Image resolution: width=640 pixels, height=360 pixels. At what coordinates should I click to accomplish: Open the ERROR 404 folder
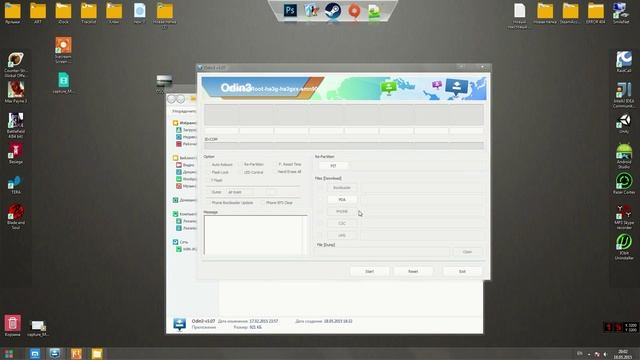pyautogui.click(x=596, y=13)
